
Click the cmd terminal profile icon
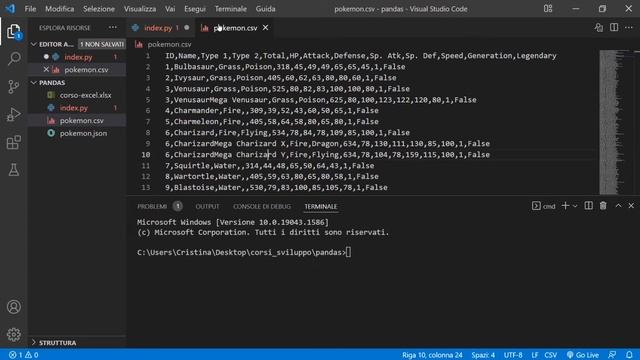coord(536,206)
